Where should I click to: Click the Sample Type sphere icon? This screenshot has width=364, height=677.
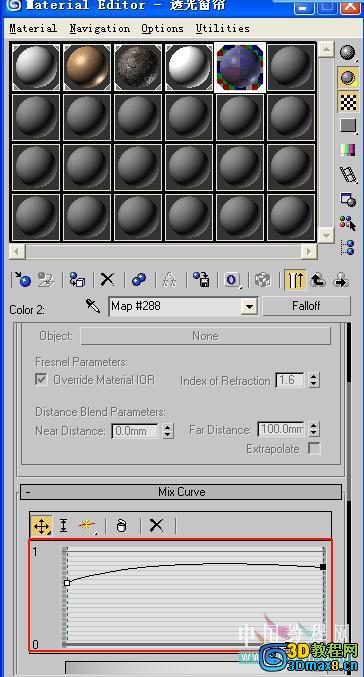point(348,53)
